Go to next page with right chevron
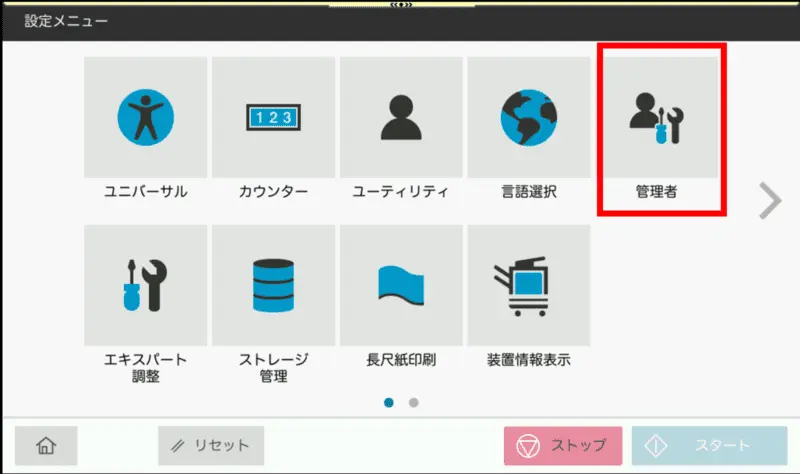 point(769,201)
